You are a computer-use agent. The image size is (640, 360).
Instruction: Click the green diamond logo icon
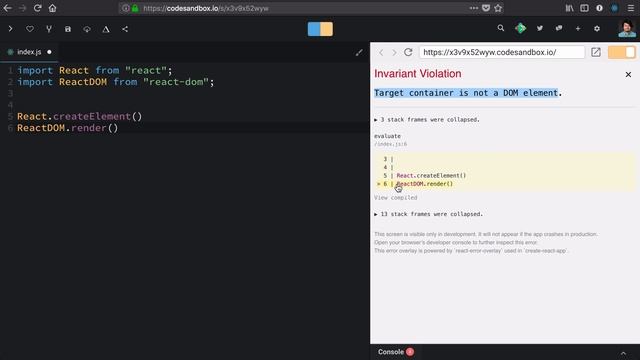click(520, 28)
